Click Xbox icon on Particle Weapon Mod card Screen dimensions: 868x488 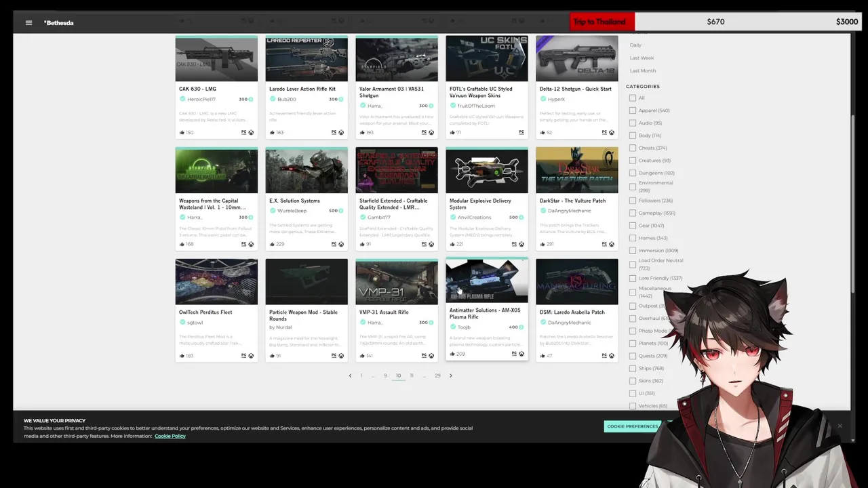coord(341,356)
